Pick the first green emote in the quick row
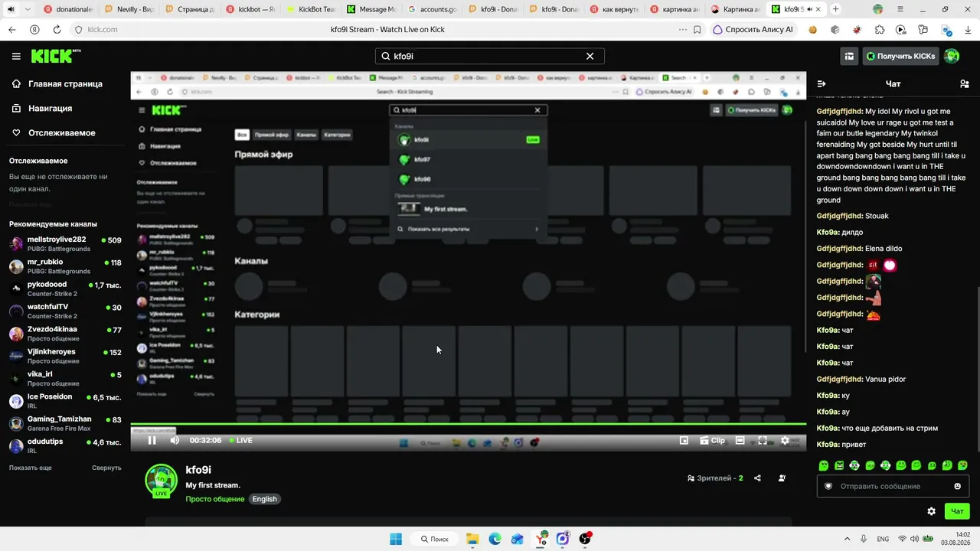Screen dimensions: 980x551 pyautogui.click(x=824, y=465)
